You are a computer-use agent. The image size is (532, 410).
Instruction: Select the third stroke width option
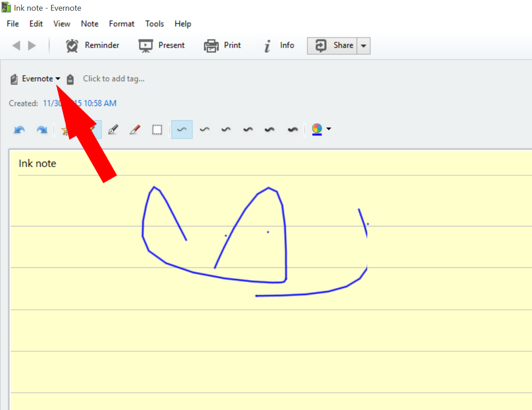point(226,130)
